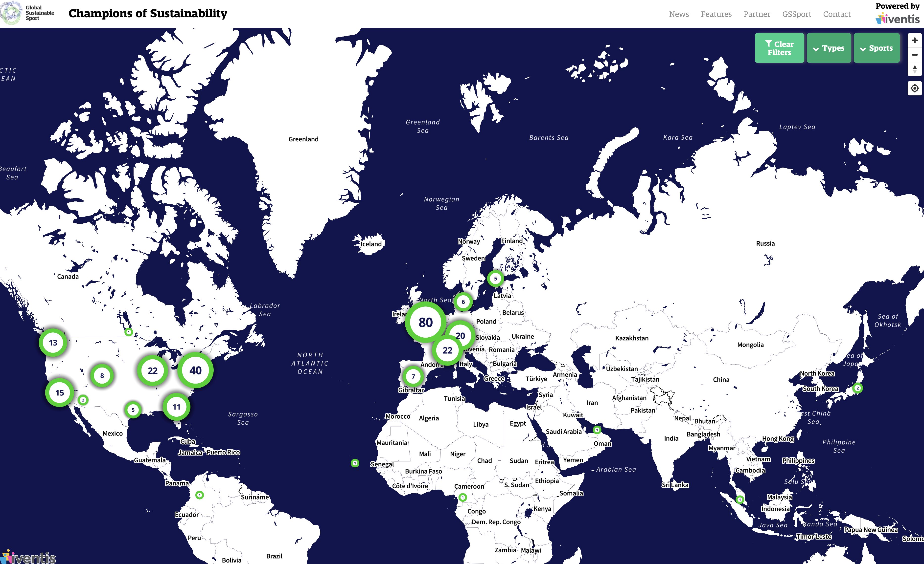
Task: Click the 7 cluster marker over Spain
Action: [413, 376]
